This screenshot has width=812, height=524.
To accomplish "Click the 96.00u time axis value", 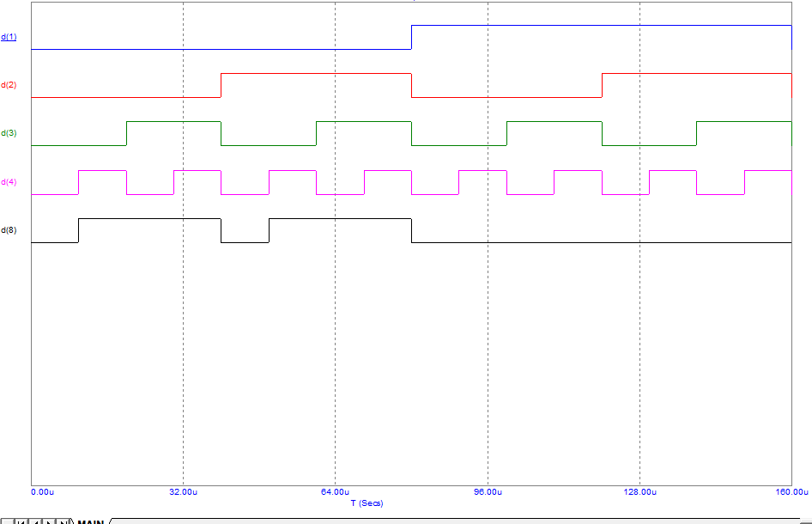I will pos(488,492).
